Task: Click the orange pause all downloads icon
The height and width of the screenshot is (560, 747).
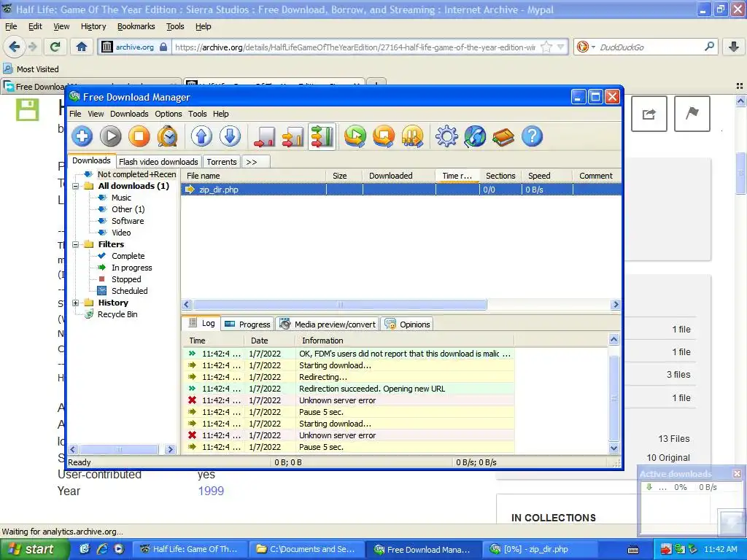Action: 413,136
